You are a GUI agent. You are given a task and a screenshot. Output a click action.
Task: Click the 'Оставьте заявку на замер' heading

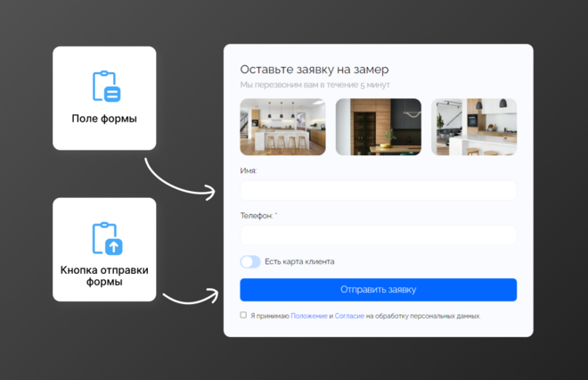314,70
